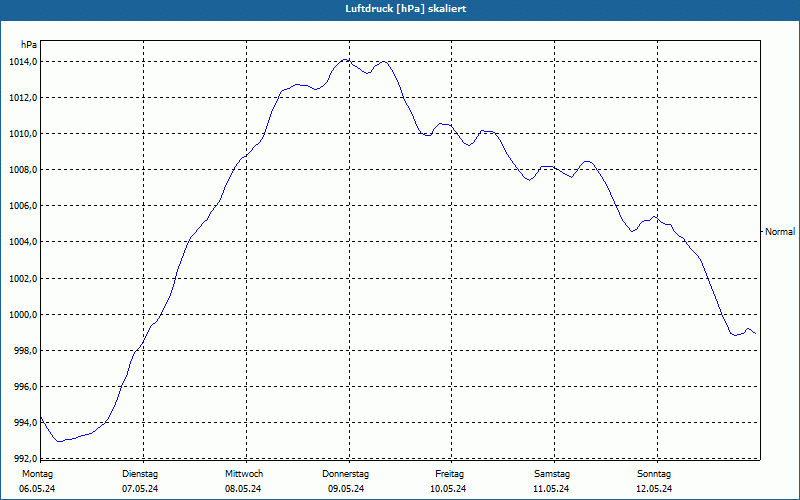The width and height of the screenshot is (800, 500).
Task: Select the 1012,0 axis value
Action: (x=23, y=98)
